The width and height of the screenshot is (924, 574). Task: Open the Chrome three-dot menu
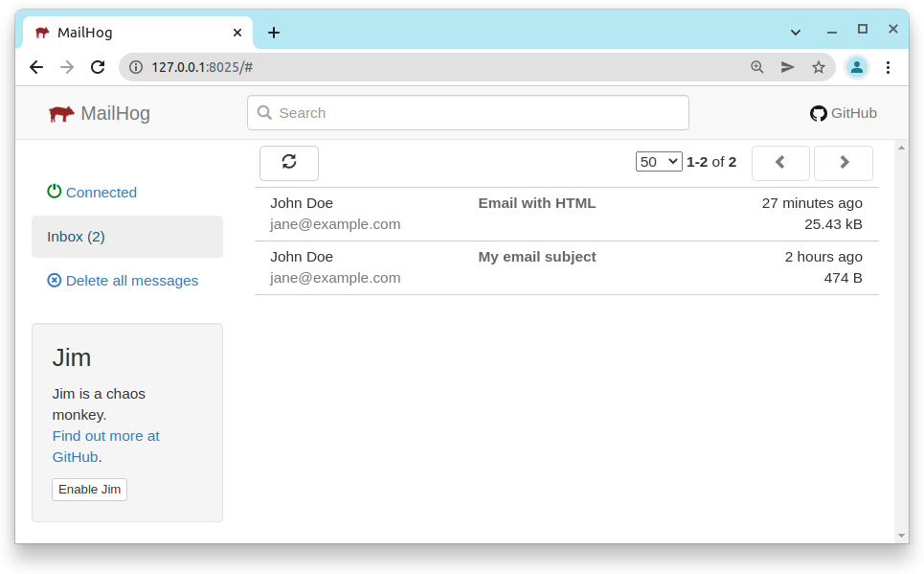tap(888, 67)
